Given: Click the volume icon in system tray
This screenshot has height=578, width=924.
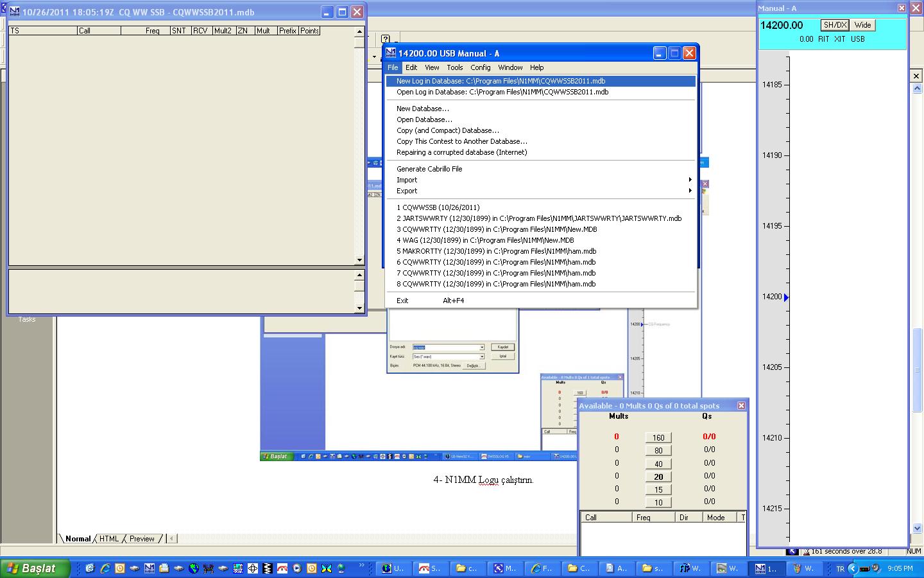Looking at the screenshot, I should click(875, 568).
